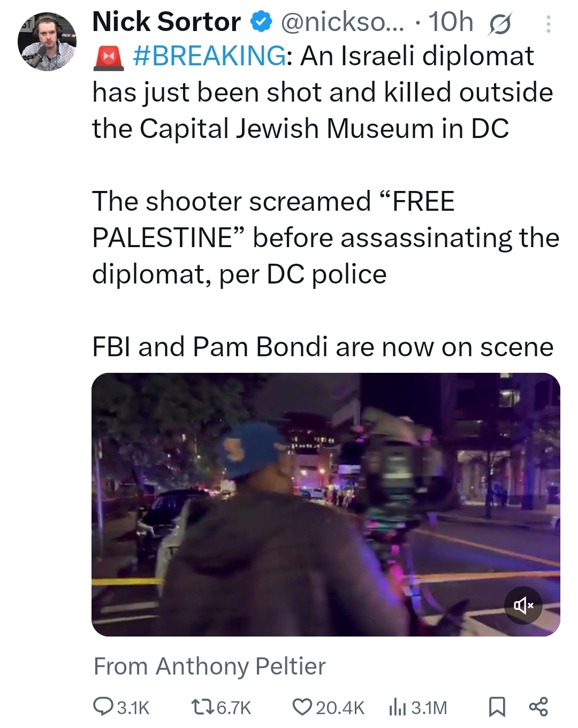Click the Grok slashed-circle icon
Screen dimensions: 578x728
(498, 24)
